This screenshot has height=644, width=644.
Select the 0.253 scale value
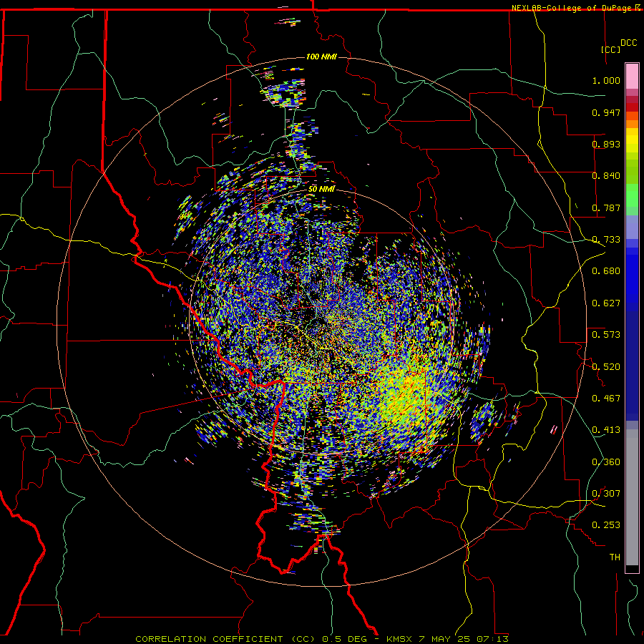point(606,525)
